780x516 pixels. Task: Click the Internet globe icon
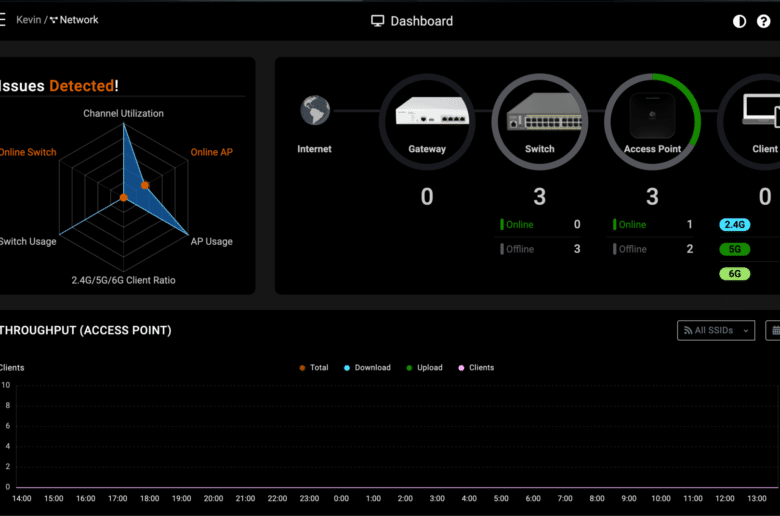[315, 110]
